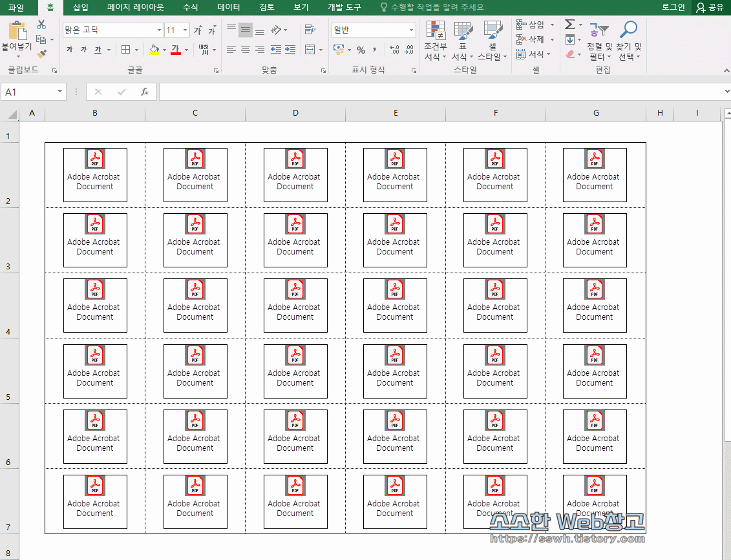The width and height of the screenshot is (731, 560).
Task: Click increase decimal icon
Action: [394, 49]
